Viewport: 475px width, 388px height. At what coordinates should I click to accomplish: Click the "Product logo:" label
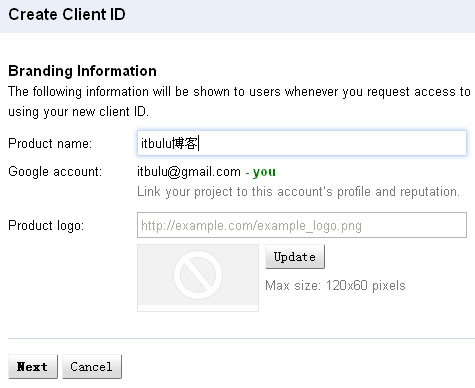click(46, 226)
